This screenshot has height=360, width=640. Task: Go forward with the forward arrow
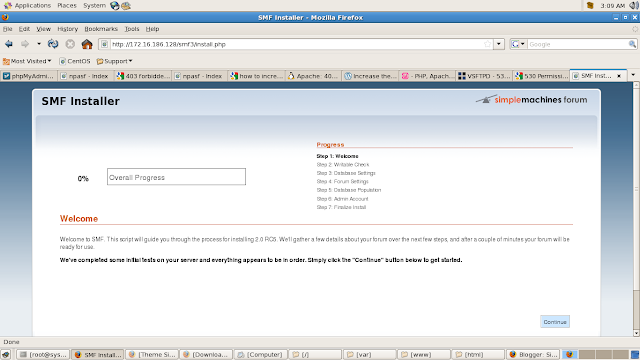pos(25,44)
